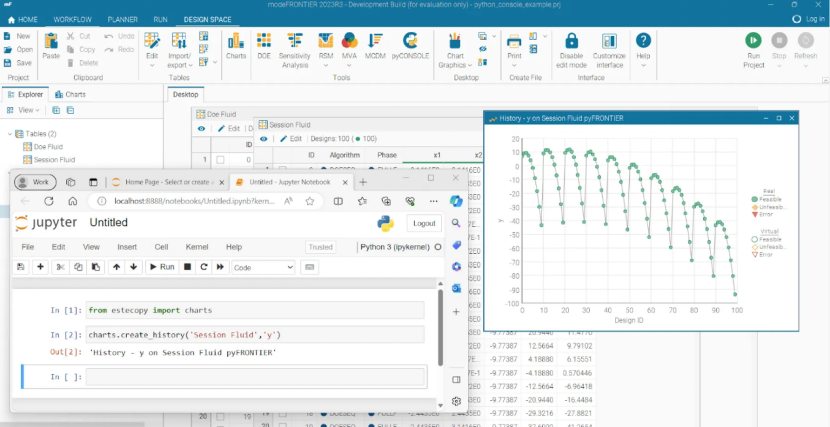This screenshot has width=830, height=427.
Task: Open the Help dropdown in ribbon
Action: point(643,65)
